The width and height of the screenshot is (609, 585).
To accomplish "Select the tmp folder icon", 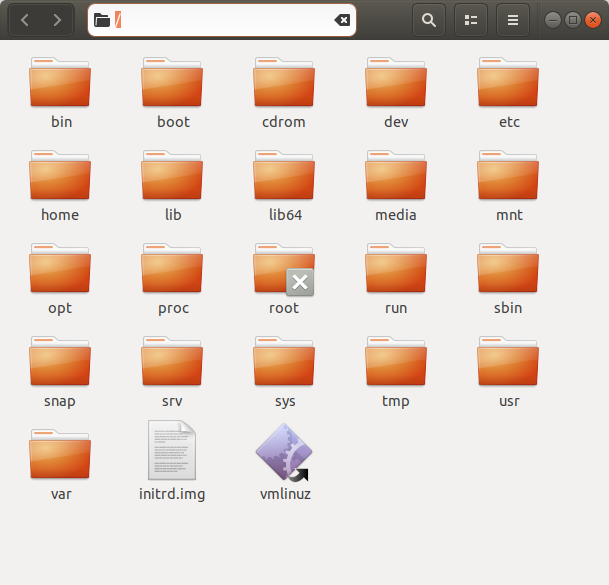I will [x=396, y=361].
